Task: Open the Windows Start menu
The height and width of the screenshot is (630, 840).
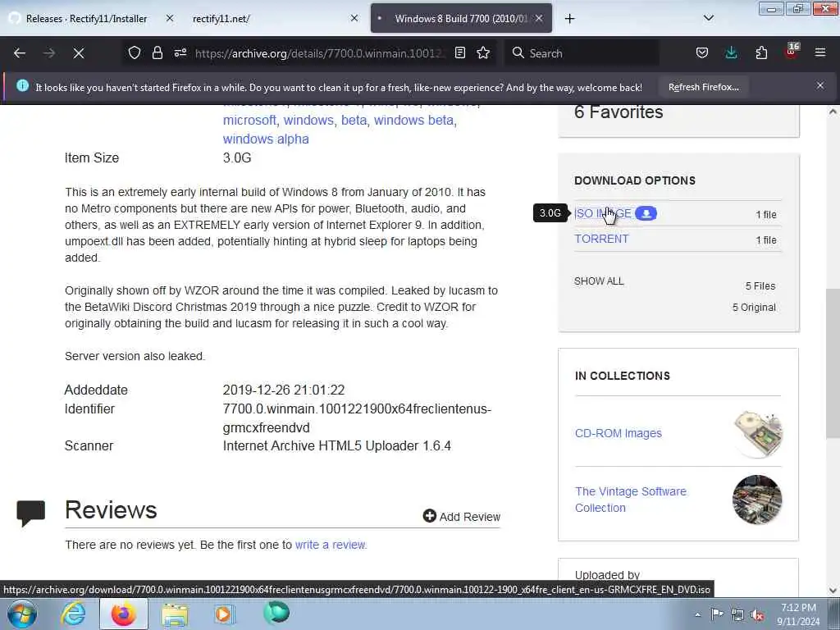Action: pos(21,614)
